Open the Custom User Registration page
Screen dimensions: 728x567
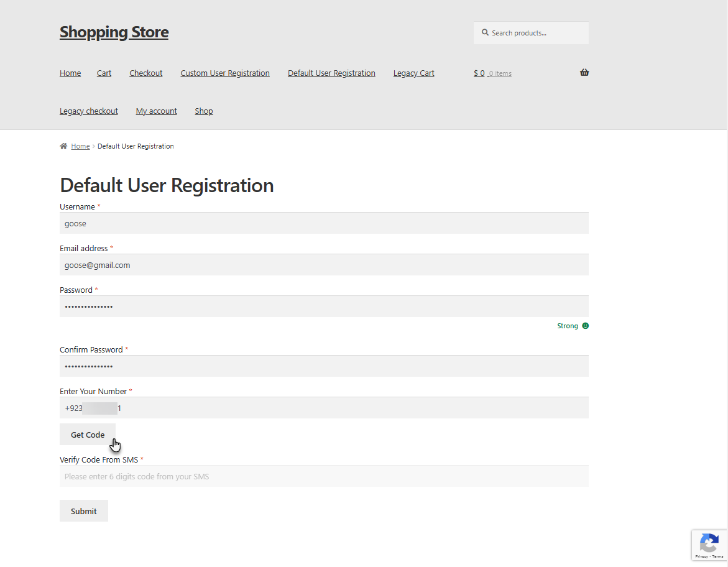[224, 73]
